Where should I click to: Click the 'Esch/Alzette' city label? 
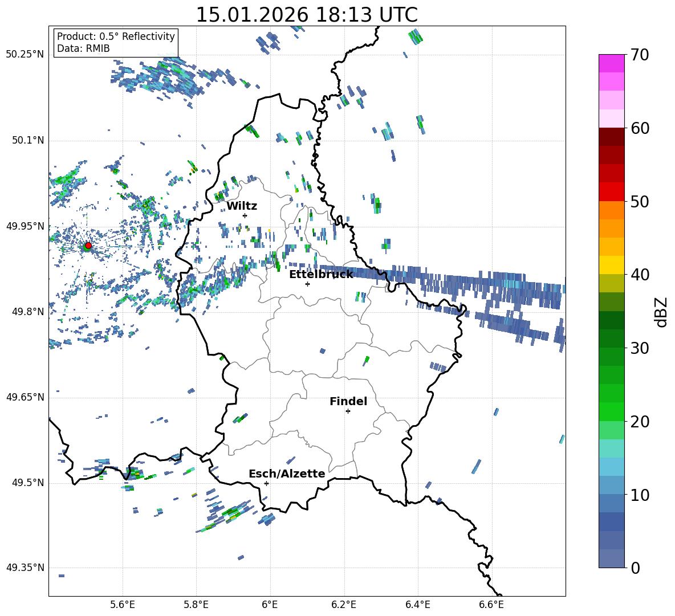(287, 474)
